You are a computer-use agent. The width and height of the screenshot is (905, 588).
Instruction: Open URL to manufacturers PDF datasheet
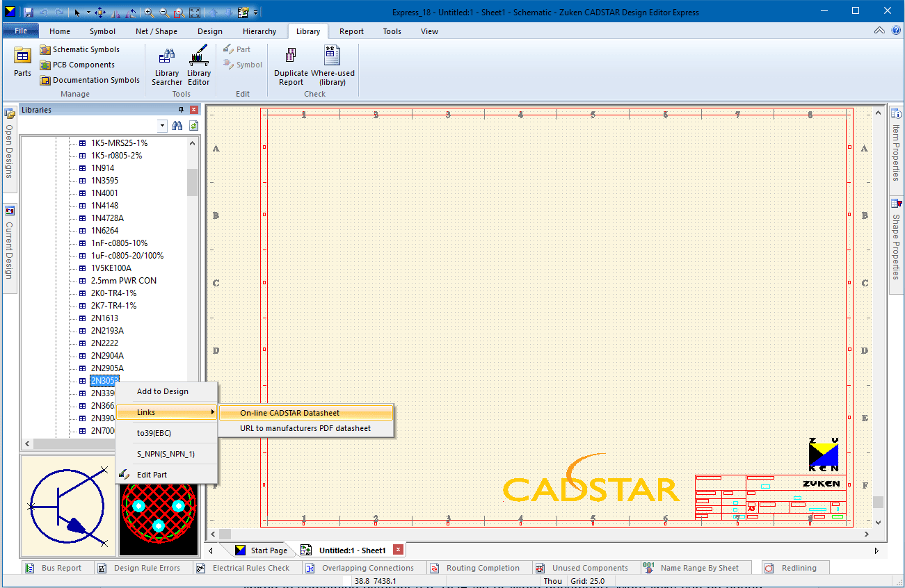pyautogui.click(x=306, y=428)
